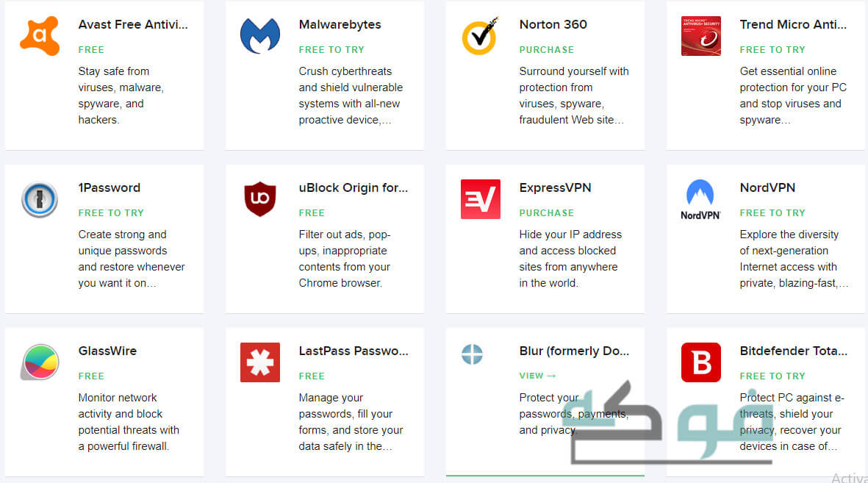The height and width of the screenshot is (483, 868).
Task: Open the ExpressVPN title link
Action: [555, 187]
